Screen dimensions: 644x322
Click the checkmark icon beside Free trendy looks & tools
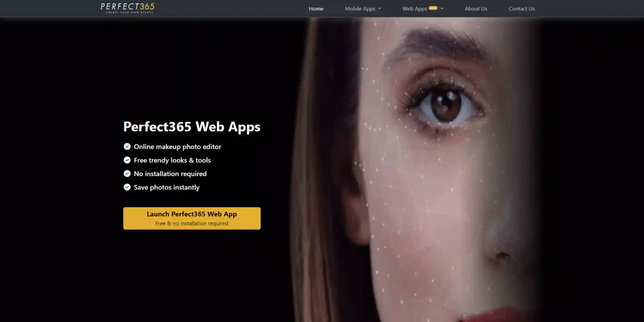[127, 160]
